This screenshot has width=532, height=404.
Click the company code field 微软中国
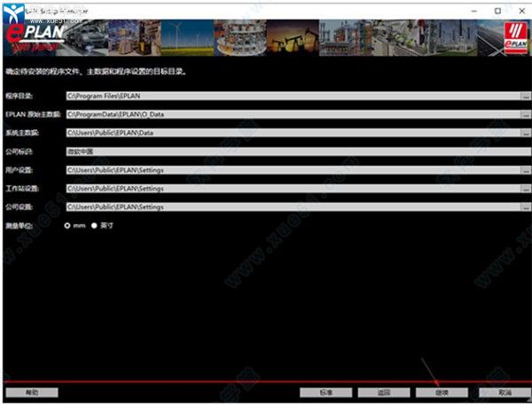click(x=299, y=151)
